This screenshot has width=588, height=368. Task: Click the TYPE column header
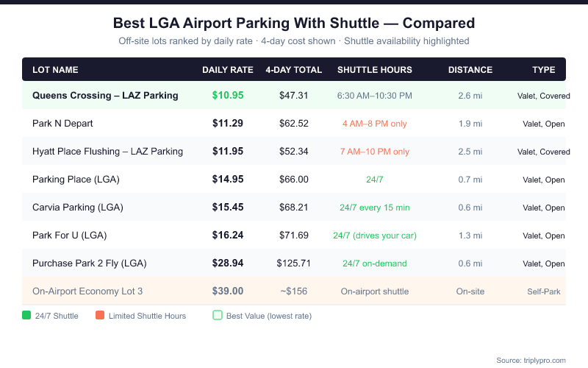point(544,70)
